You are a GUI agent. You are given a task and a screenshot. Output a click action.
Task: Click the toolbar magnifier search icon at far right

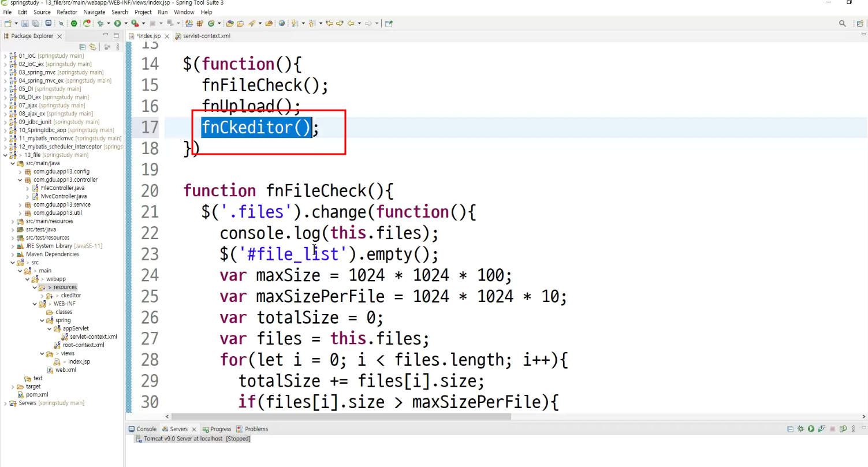843,24
